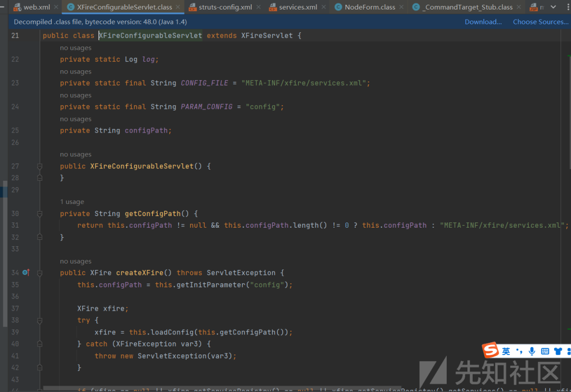Click the class icon of XFireConfigurableServlet.class tab
This screenshot has width=571, height=392.
71,7
